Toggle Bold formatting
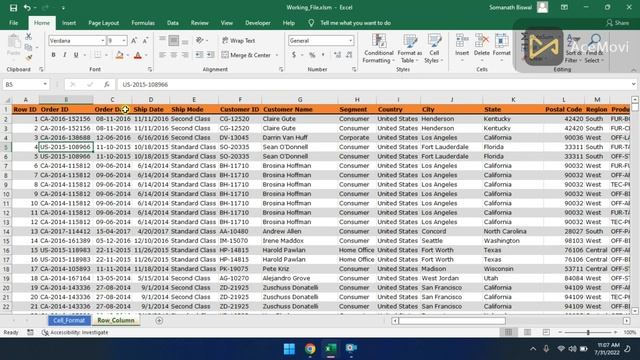Image resolution: width=640 pixels, height=360 pixels. [x=53, y=55]
